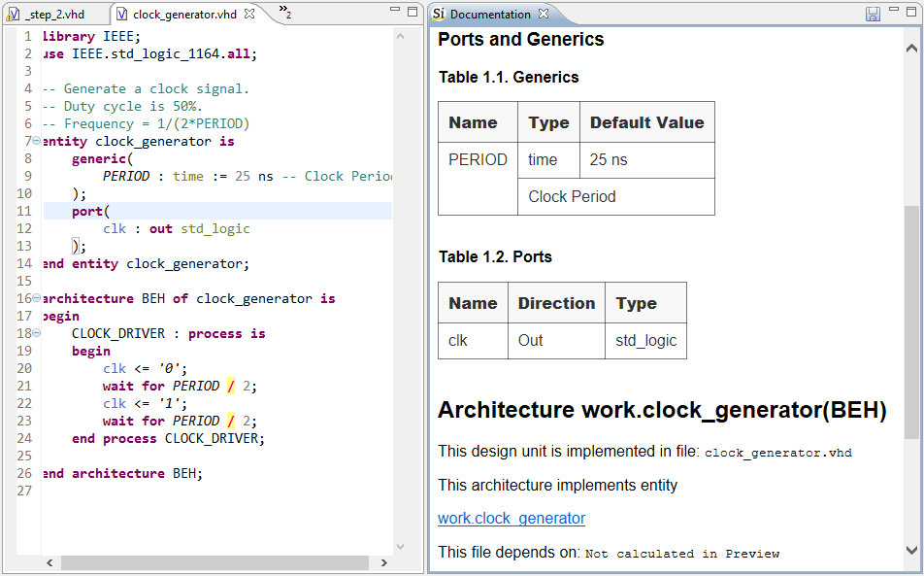924x576 pixels.
Task: Collapse the process fold marker at line 18
Action: [37, 333]
